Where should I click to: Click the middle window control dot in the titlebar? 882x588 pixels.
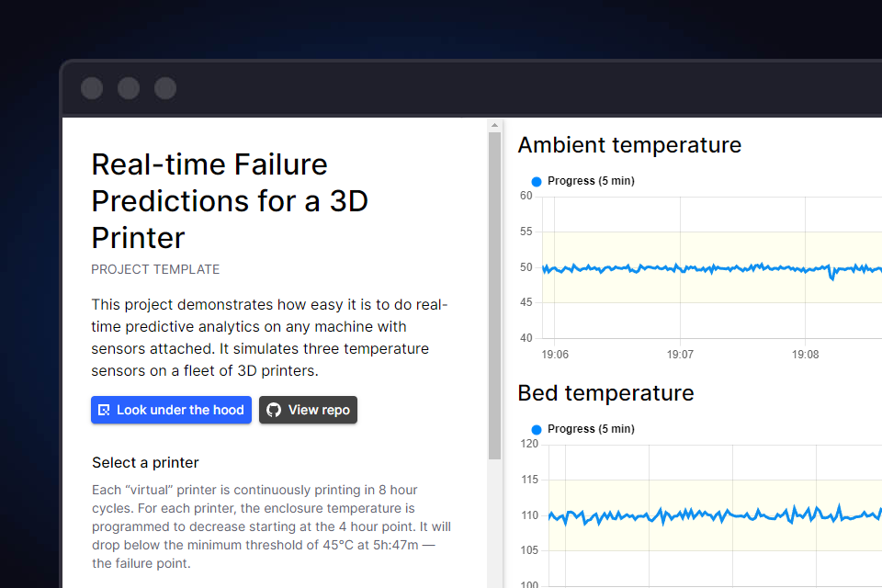[x=128, y=88]
